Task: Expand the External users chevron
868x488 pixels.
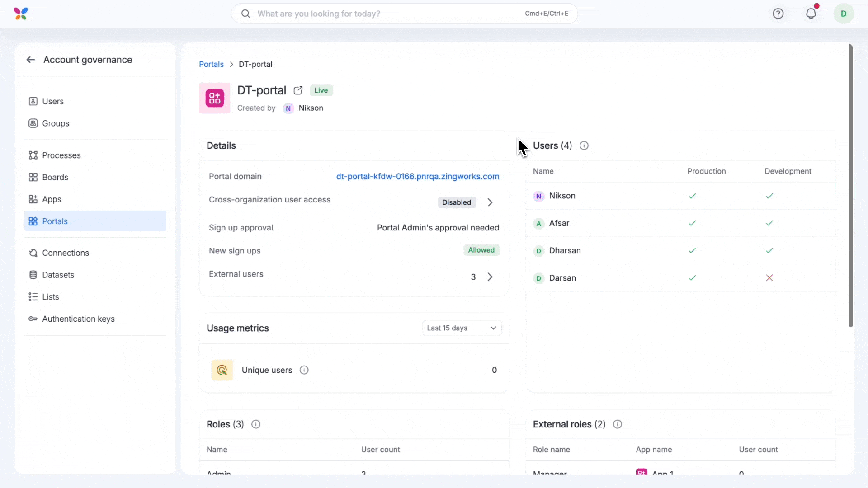Action: tap(490, 277)
